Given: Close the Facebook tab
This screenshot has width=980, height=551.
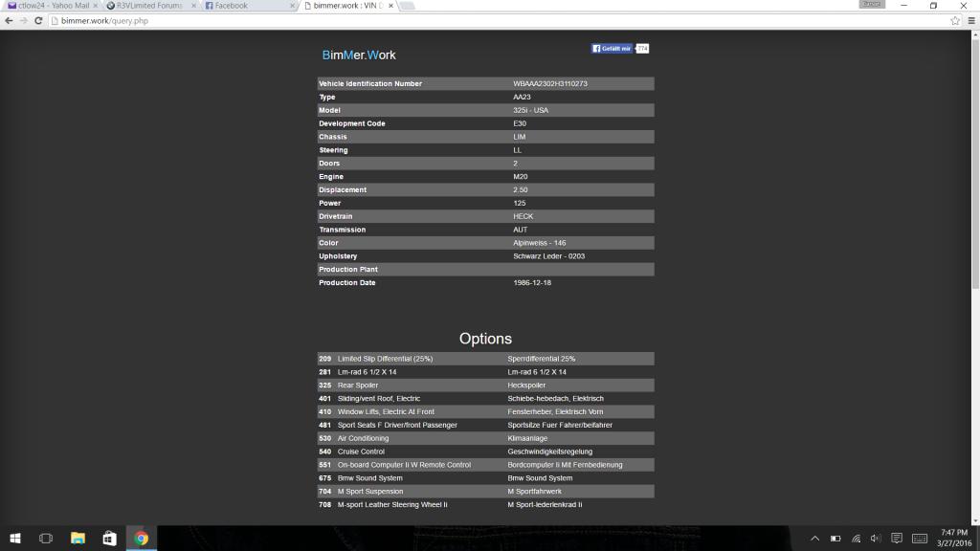Looking at the screenshot, I should pos(292,6).
